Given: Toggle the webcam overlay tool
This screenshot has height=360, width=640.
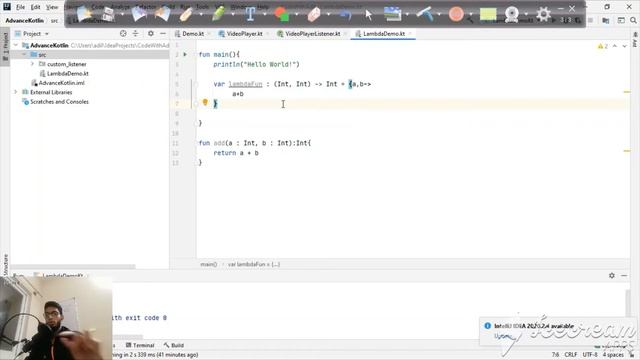Looking at the screenshot, I should tap(511, 14).
